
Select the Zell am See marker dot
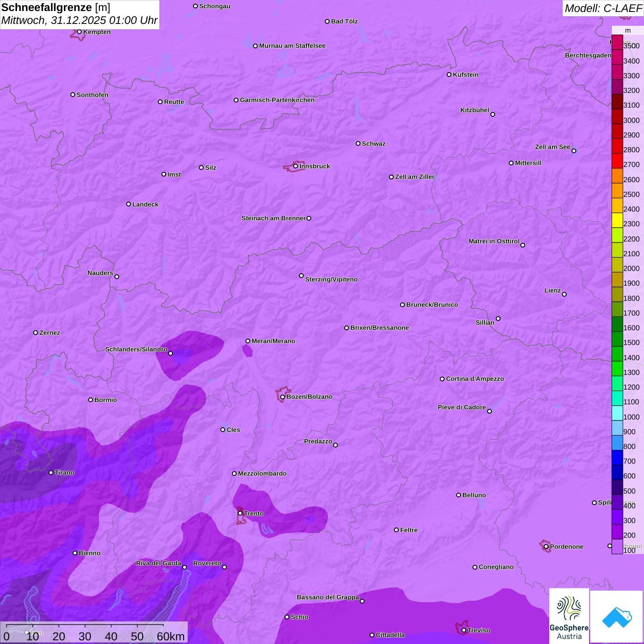(574, 151)
